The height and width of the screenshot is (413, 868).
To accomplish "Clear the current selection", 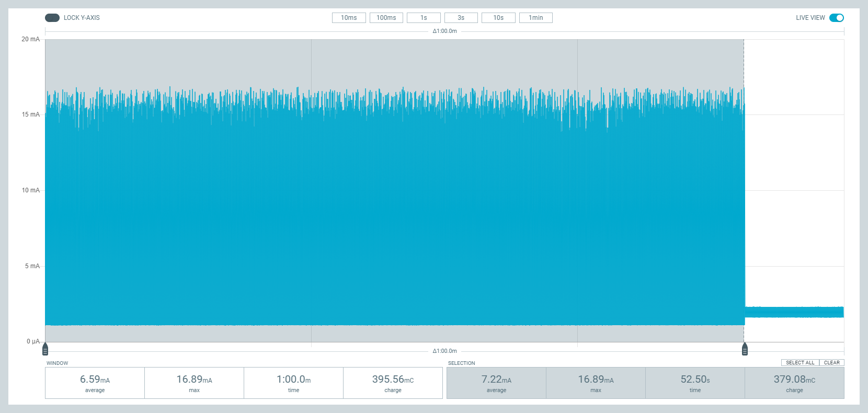I will click(832, 363).
